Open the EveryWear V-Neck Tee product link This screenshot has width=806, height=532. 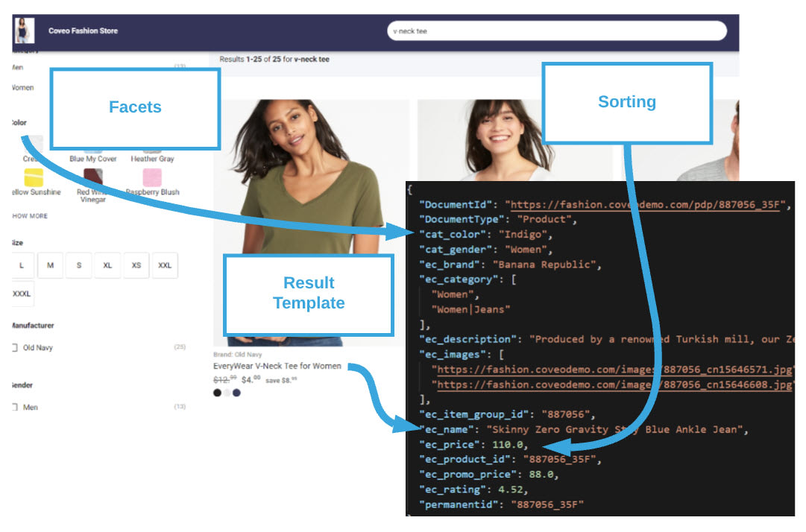tap(276, 366)
